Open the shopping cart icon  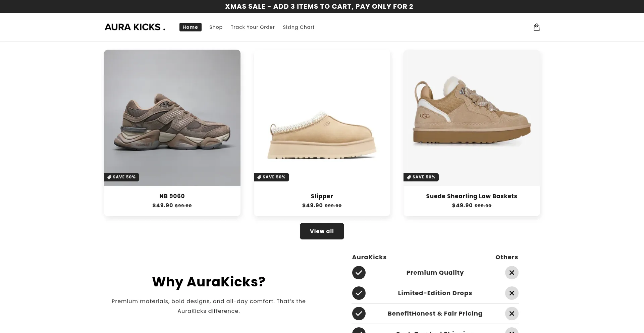point(536,27)
